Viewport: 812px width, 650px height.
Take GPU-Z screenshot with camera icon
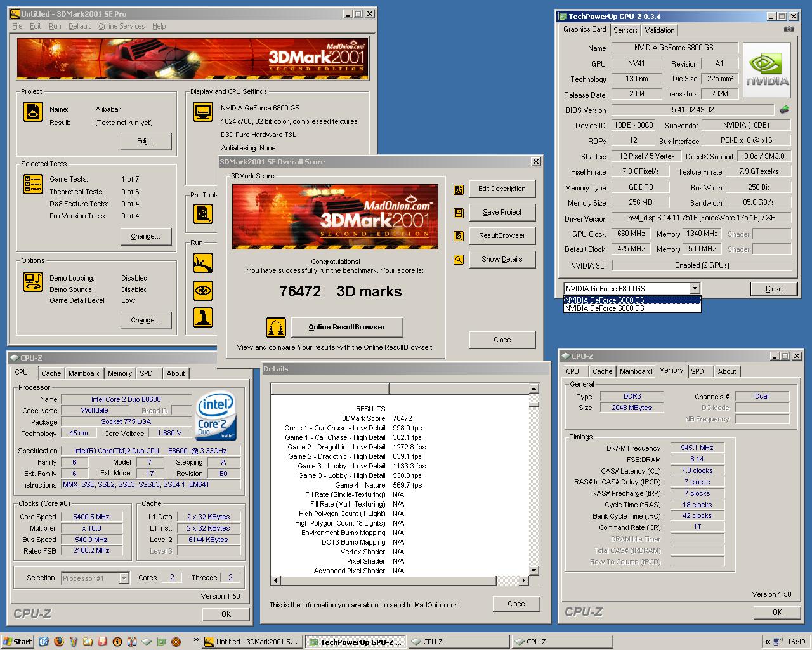click(x=789, y=29)
